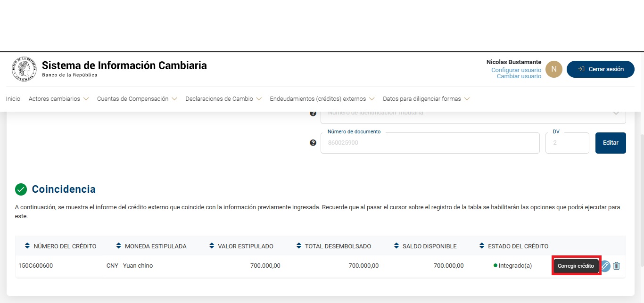Viewport: 644px width, 303px height.
Task: Expand the Cuentas de Compensación dropdown
Action: tap(137, 99)
